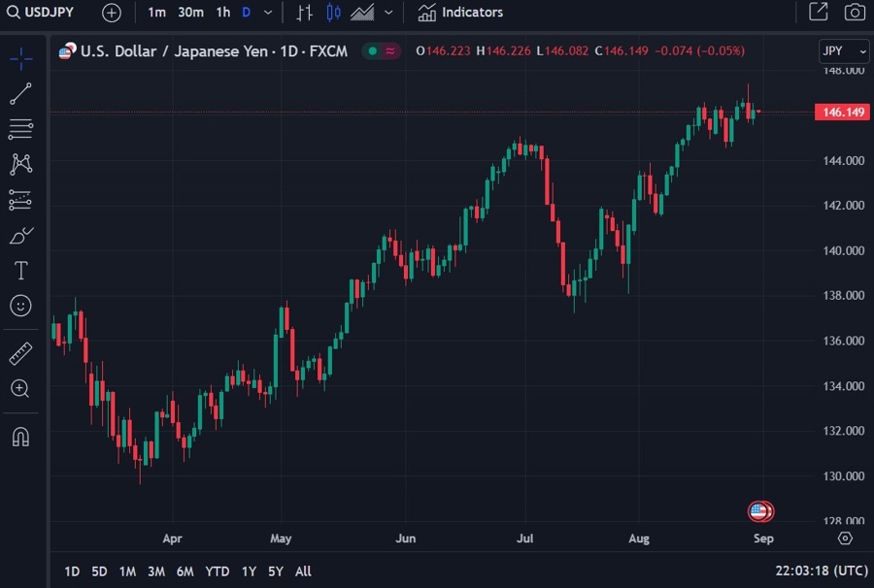874x588 pixels.
Task: Select the crosshair cursor tool
Action: coord(20,59)
